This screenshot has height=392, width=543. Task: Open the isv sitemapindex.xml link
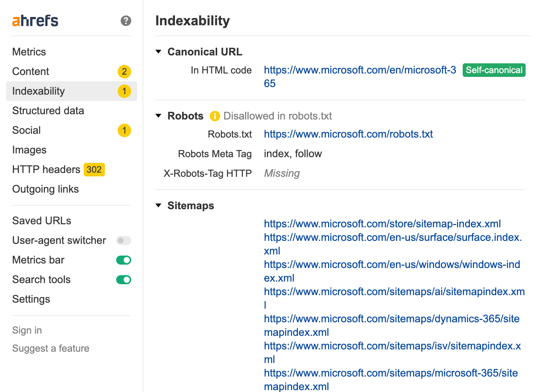click(x=393, y=353)
